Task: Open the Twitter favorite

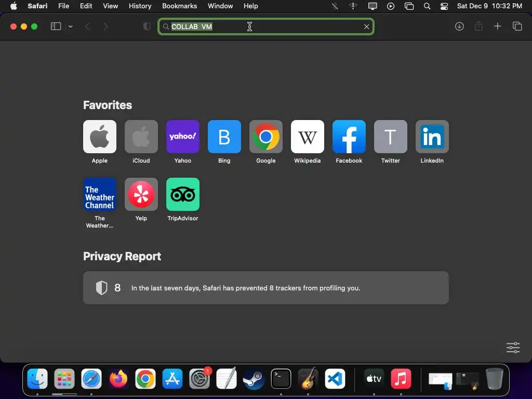Action: (391, 137)
